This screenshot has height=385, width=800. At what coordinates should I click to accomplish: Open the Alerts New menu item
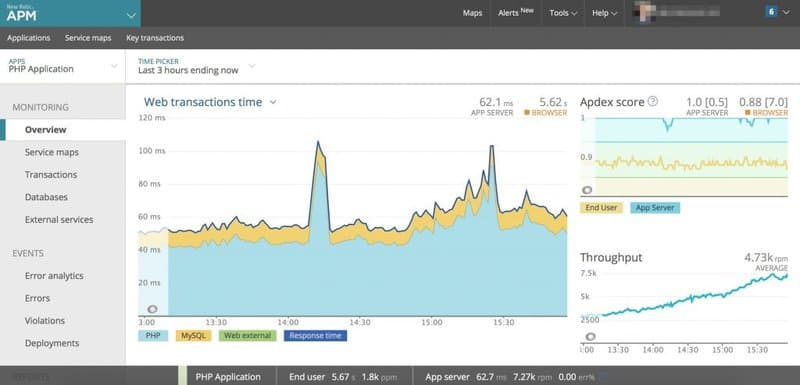(x=516, y=13)
